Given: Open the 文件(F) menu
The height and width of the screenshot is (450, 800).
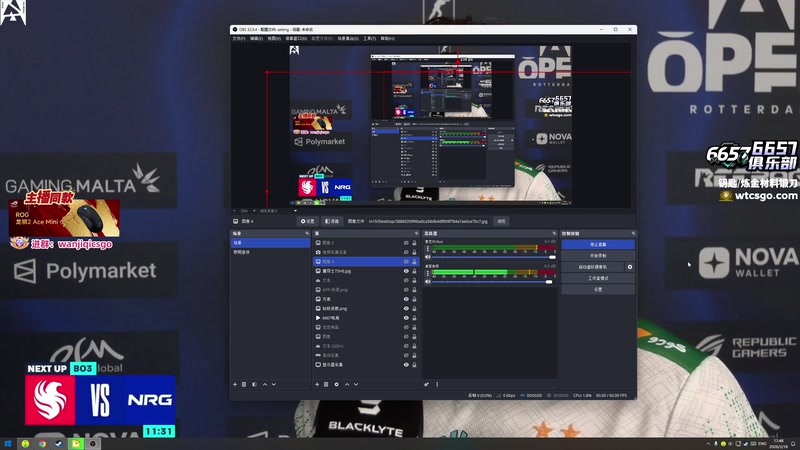Looking at the screenshot, I should click(239, 39).
